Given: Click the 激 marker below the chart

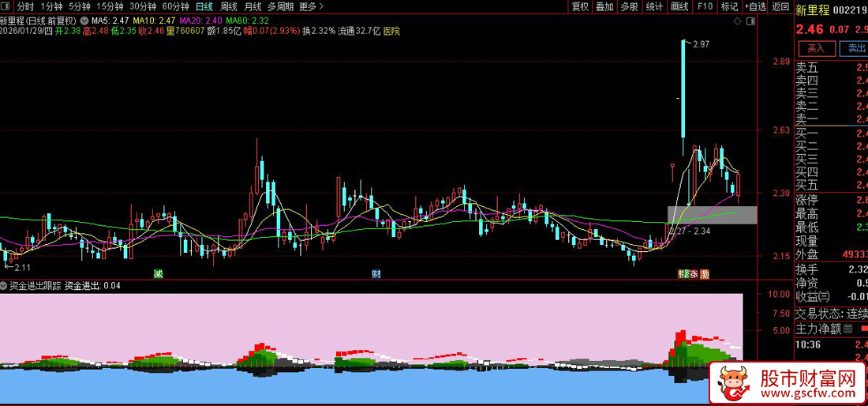Looking at the screenshot, I should pos(705,273).
